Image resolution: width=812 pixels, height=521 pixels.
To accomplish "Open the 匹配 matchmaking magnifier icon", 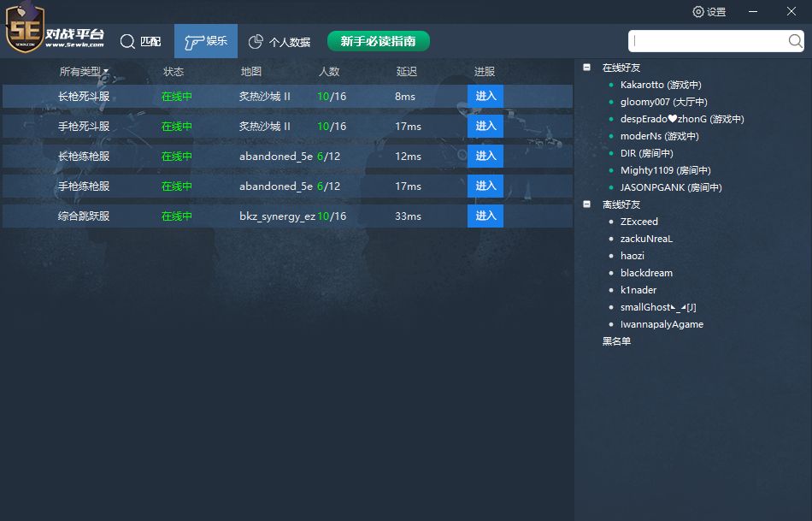I will coord(127,41).
